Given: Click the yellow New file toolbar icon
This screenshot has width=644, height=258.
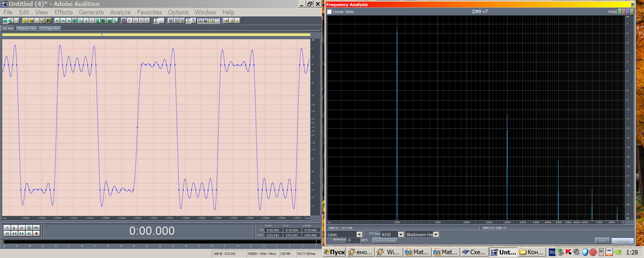Looking at the screenshot, I should (24, 21).
